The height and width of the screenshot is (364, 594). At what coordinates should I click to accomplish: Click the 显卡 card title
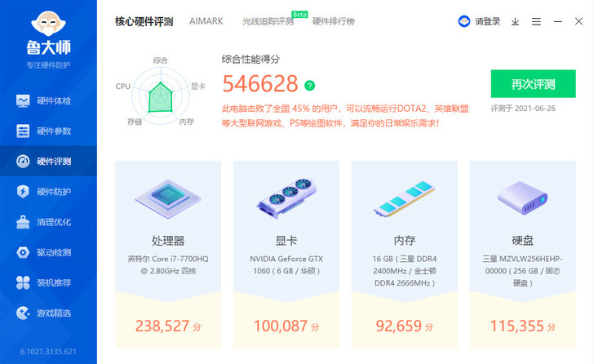[x=286, y=241]
